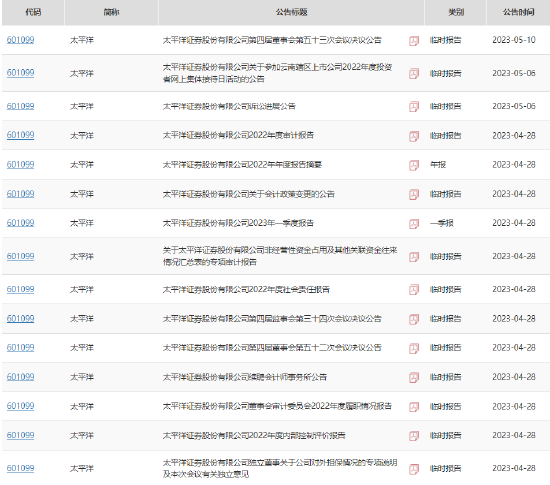Click the 公告时间 column header
Image resolution: width=550 pixels, height=485 pixels.
click(518, 12)
